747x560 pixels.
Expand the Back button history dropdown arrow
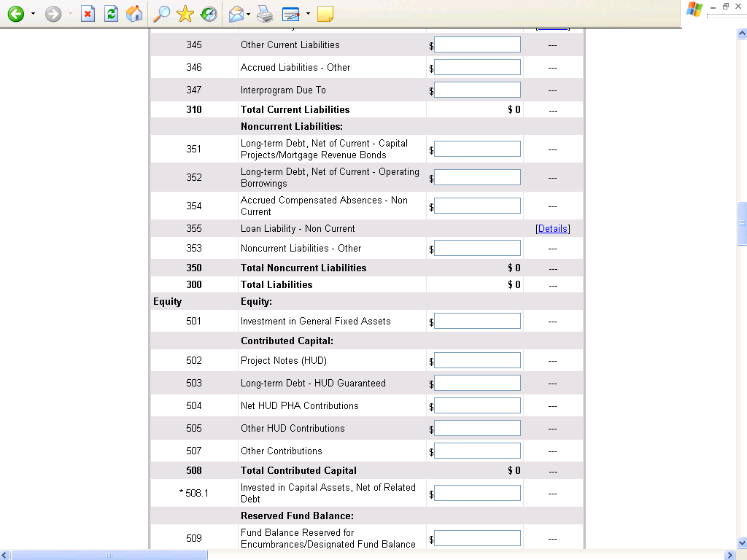[x=33, y=14]
